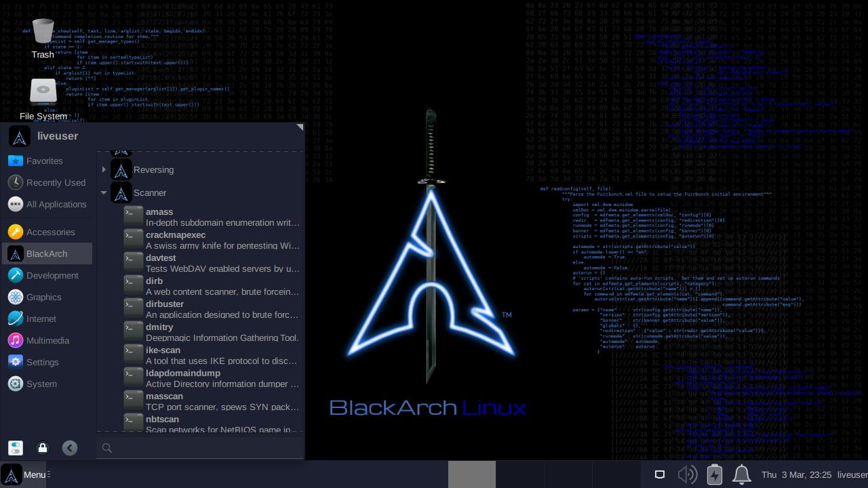Viewport: 868px width, 488px height.
Task: Launch masscan via its terminal icon
Action: 134,401
